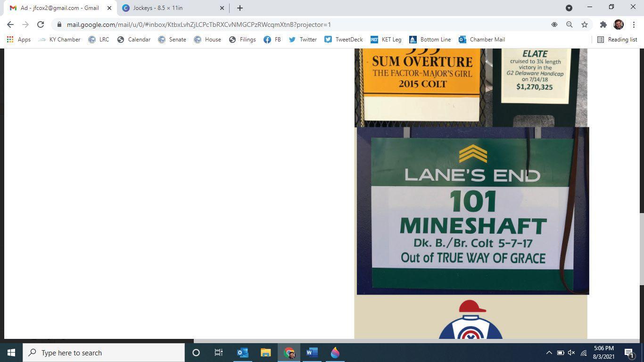
Task: Click the Windows taskbar search box
Action: (x=104, y=353)
